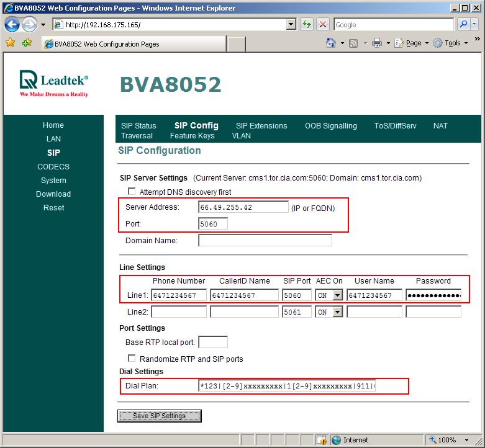Select the BVA8052 Web Configuration Pages tab
Viewport: 485px width, 448px height.
pyautogui.click(x=134, y=44)
